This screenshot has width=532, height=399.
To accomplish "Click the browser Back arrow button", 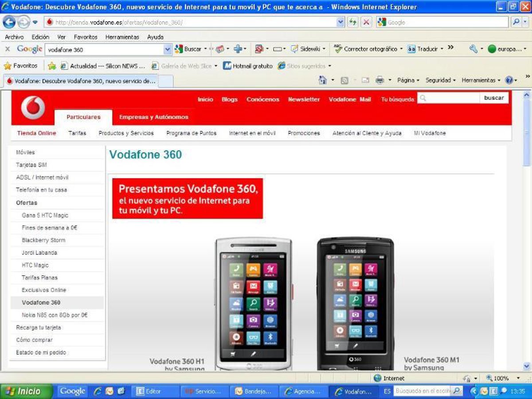I will (x=9, y=22).
